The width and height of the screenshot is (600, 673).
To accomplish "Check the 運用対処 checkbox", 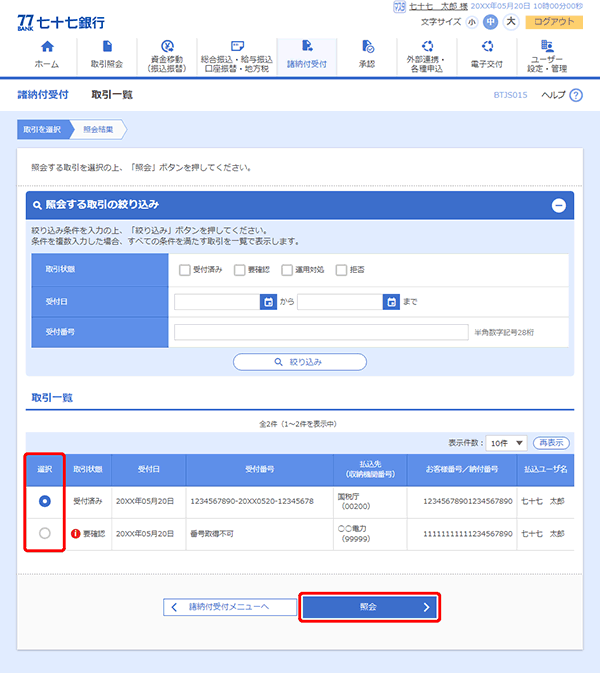I will 287,270.
